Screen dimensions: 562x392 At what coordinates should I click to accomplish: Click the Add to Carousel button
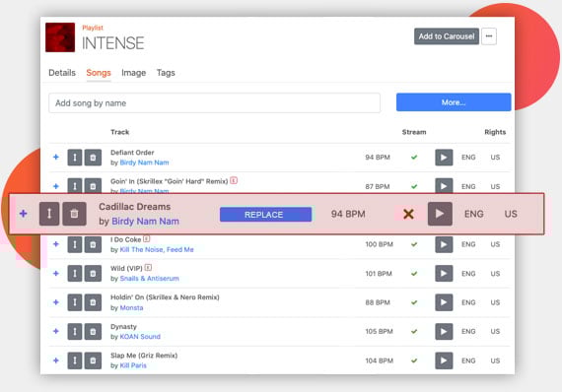[447, 36]
